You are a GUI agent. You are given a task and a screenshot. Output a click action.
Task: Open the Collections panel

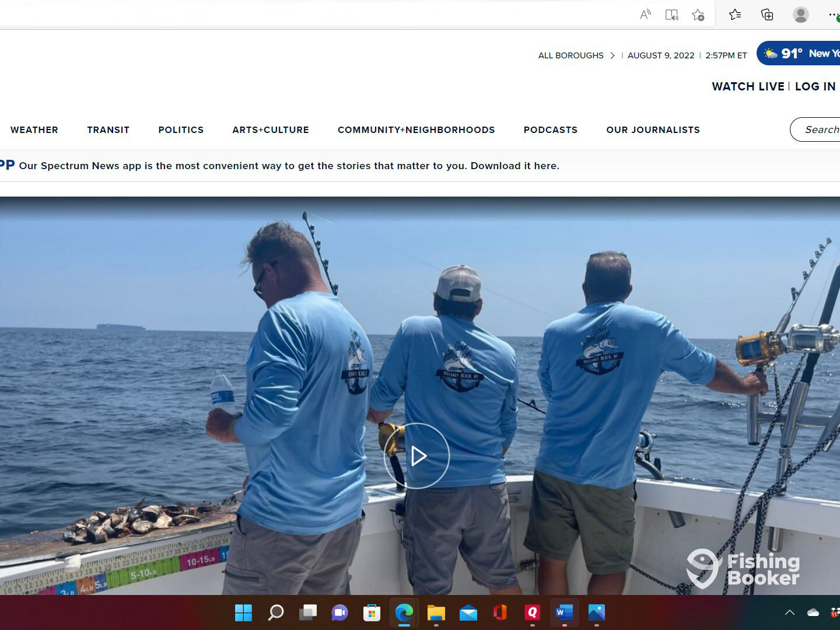point(767,15)
